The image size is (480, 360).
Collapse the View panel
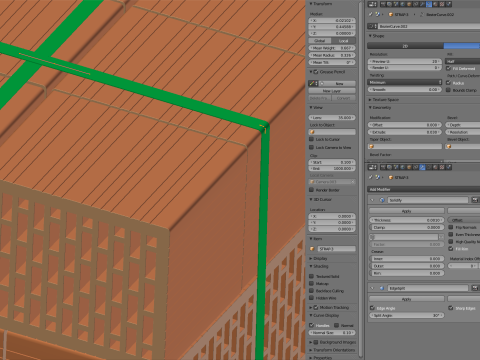(x=311, y=108)
